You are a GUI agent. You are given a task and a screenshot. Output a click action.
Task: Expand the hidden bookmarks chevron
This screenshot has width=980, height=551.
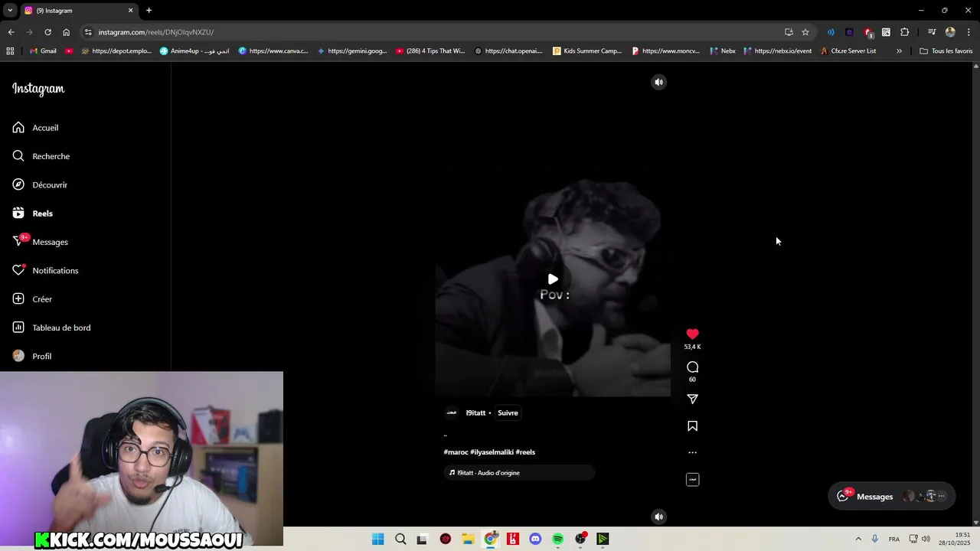coord(899,51)
